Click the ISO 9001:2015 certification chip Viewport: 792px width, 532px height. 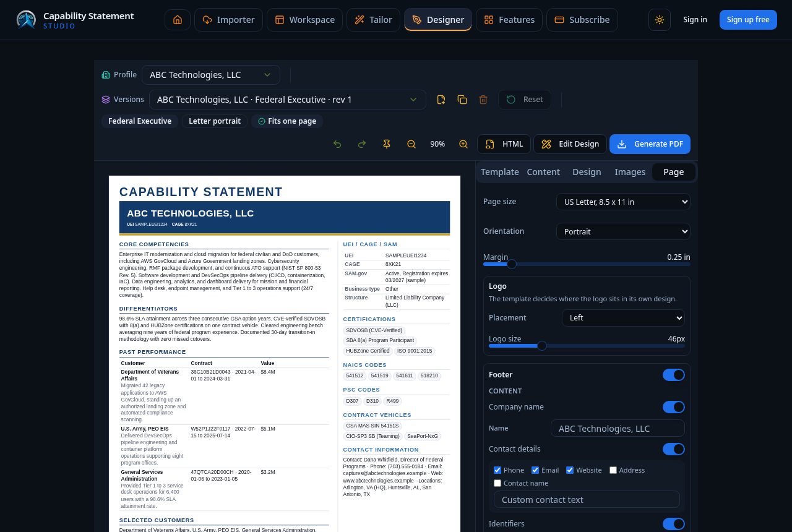tap(415, 351)
